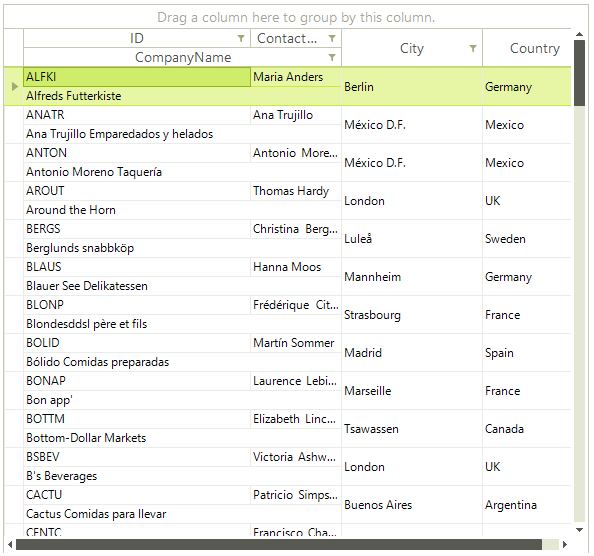Select the BOLID cell
This screenshot has height=556, width=594.
pos(137,343)
